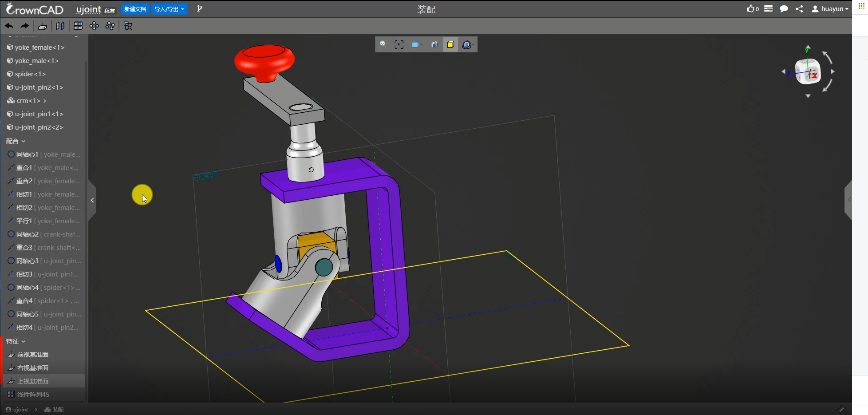Click the CrownCAD logo
Viewport: 868px width, 415px height.
(x=34, y=9)
